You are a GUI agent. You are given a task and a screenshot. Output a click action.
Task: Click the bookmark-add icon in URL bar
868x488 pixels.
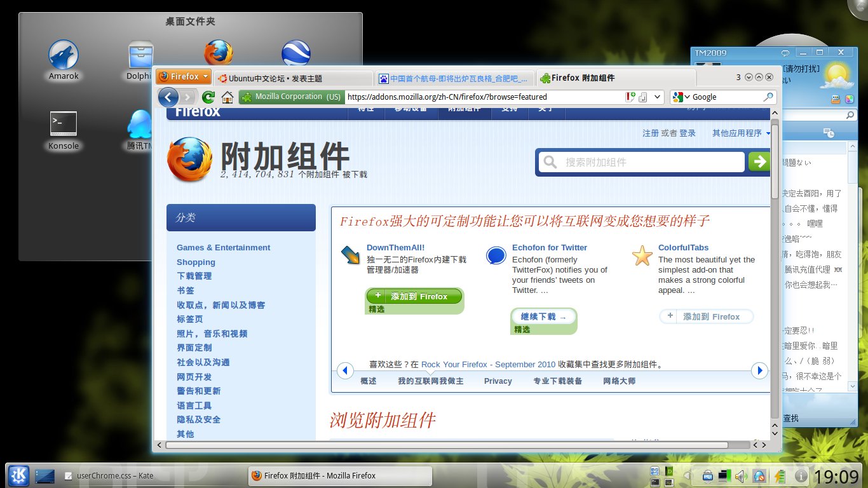pyautogui.click(x=630, y=97)
